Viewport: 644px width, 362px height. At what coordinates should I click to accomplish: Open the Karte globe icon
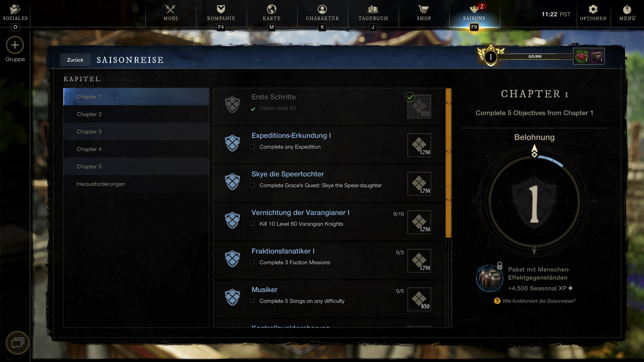click(271, 9)
